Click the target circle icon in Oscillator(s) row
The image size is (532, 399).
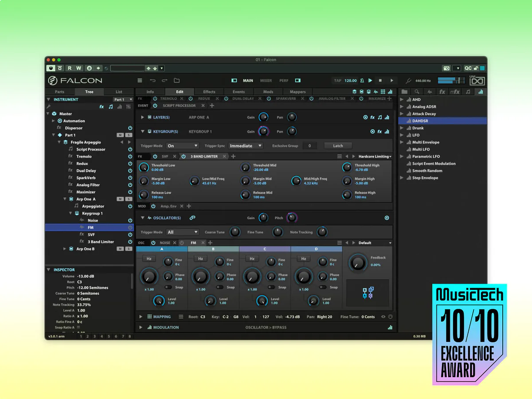pyautogui.click(x=387, y=218)
